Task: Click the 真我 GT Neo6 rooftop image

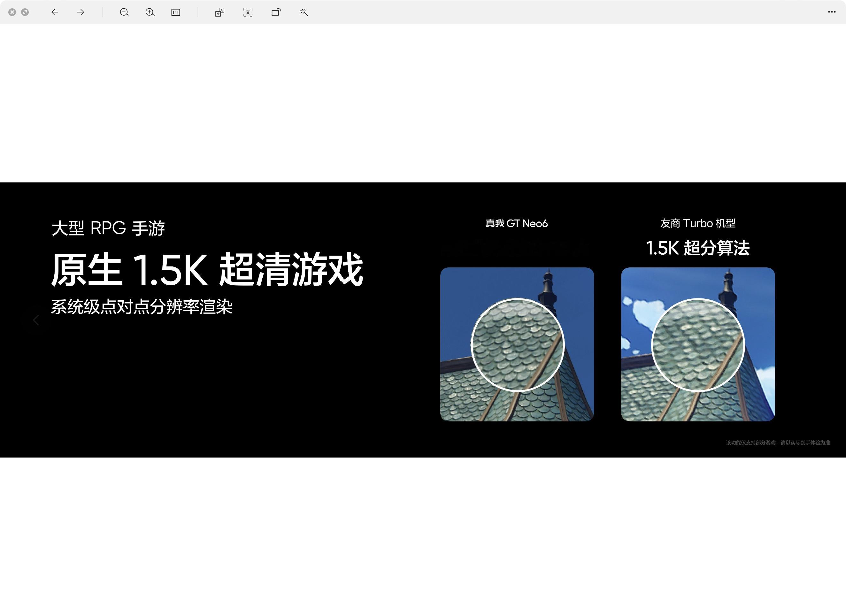Action: pos(517,344)
